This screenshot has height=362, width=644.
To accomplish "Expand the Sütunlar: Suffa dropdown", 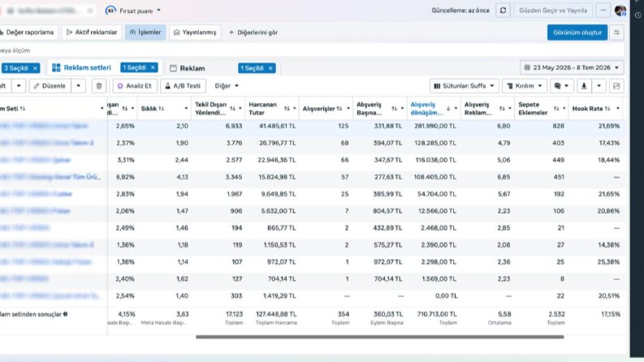I will (464, 86).
